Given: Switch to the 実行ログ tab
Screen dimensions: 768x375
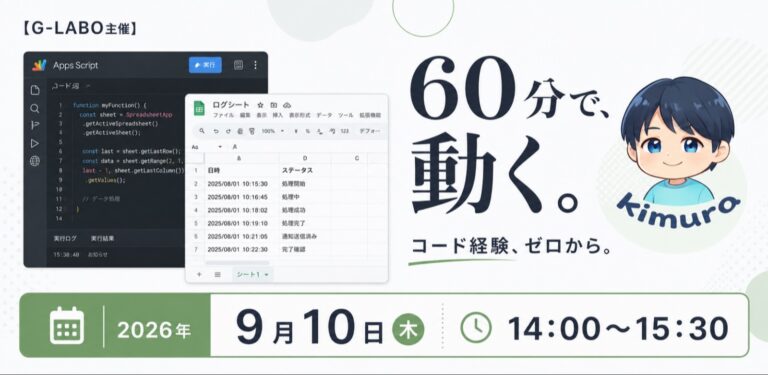Looking at the screenshot, I should pos(65,238).
